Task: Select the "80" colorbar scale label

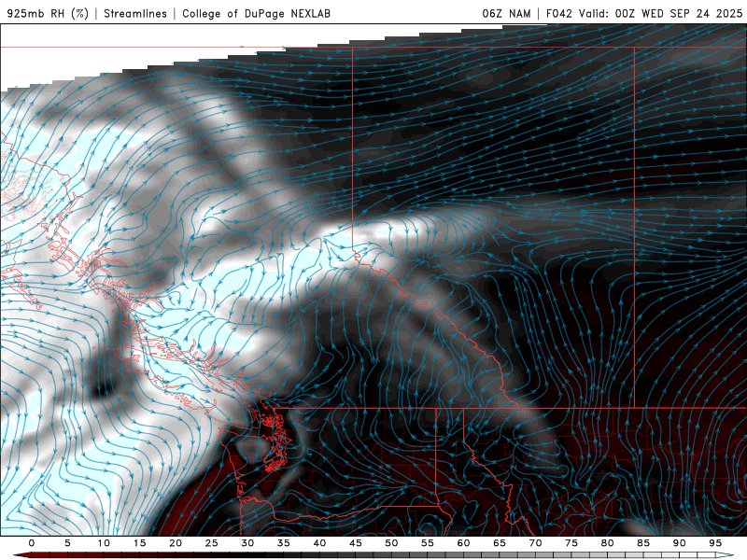Action: (607, 543)
